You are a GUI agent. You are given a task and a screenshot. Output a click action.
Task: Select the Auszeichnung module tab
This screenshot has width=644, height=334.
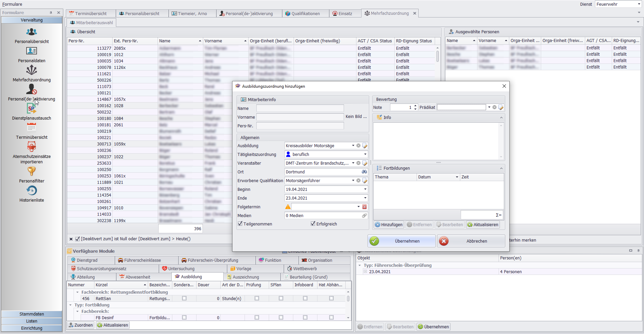[x=246, y=277]
